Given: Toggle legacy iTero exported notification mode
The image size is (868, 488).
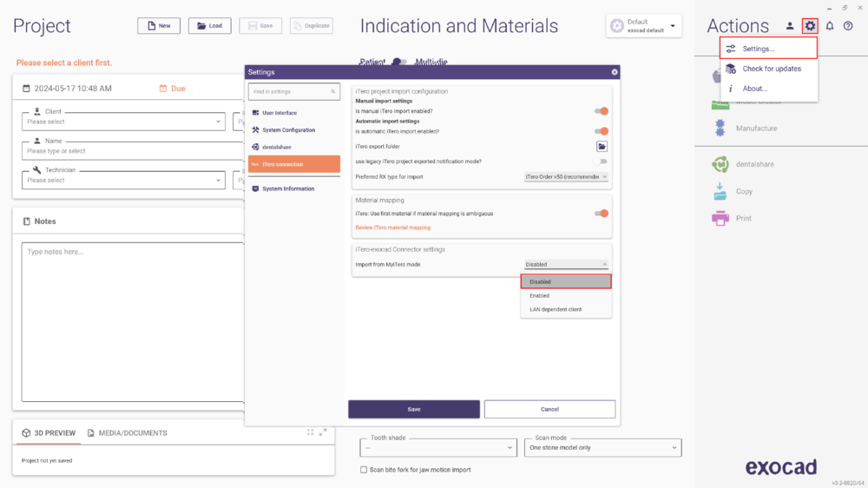Looking at the screenshot, I should tap(602, 162).
